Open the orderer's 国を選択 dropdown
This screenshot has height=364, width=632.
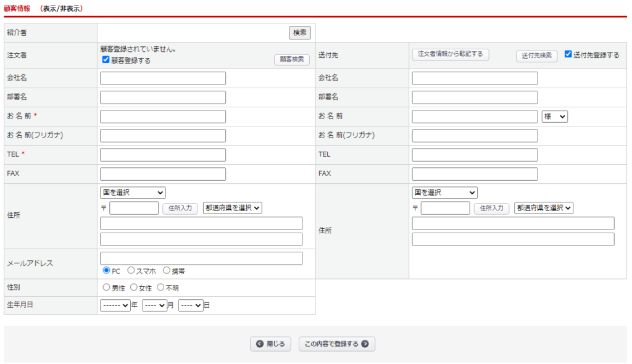(133, 193)
